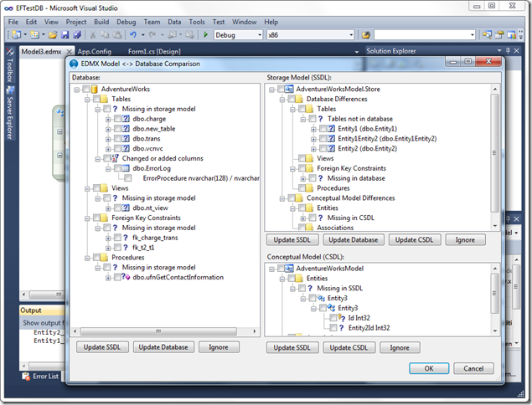Check the Entity1 (dbo.Entity1) checkbox

(x=323, y=129)
